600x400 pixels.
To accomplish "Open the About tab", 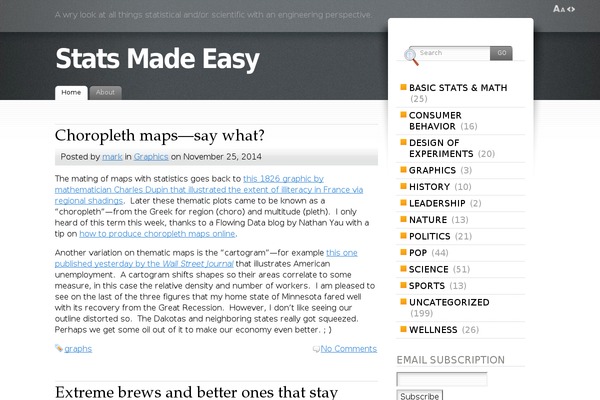I will tap(106, 93).
